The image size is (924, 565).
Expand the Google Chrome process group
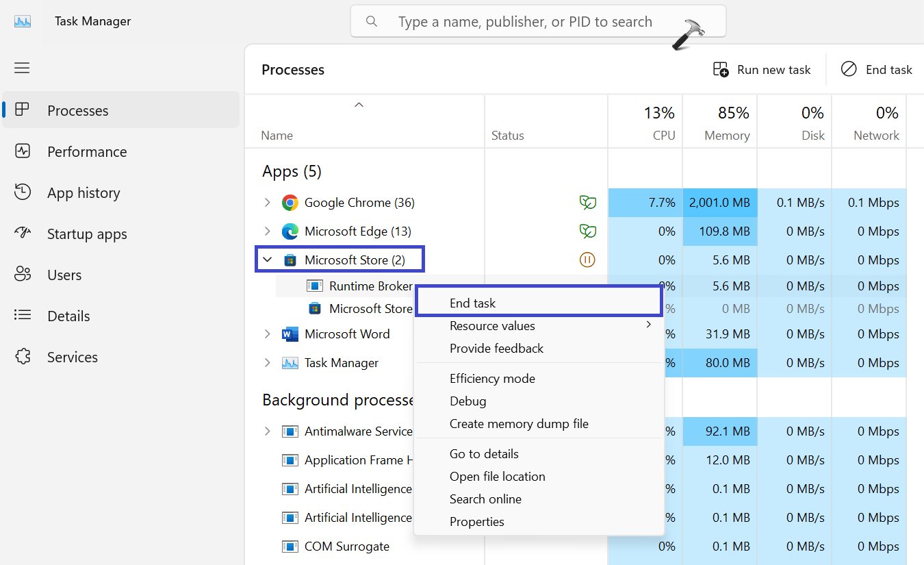pos(268,203)
